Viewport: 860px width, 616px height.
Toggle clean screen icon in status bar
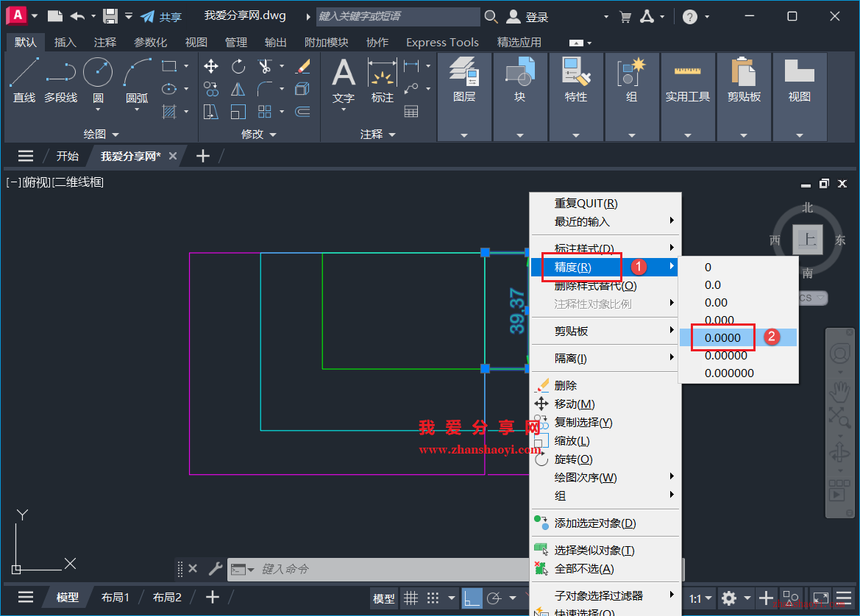820,598
